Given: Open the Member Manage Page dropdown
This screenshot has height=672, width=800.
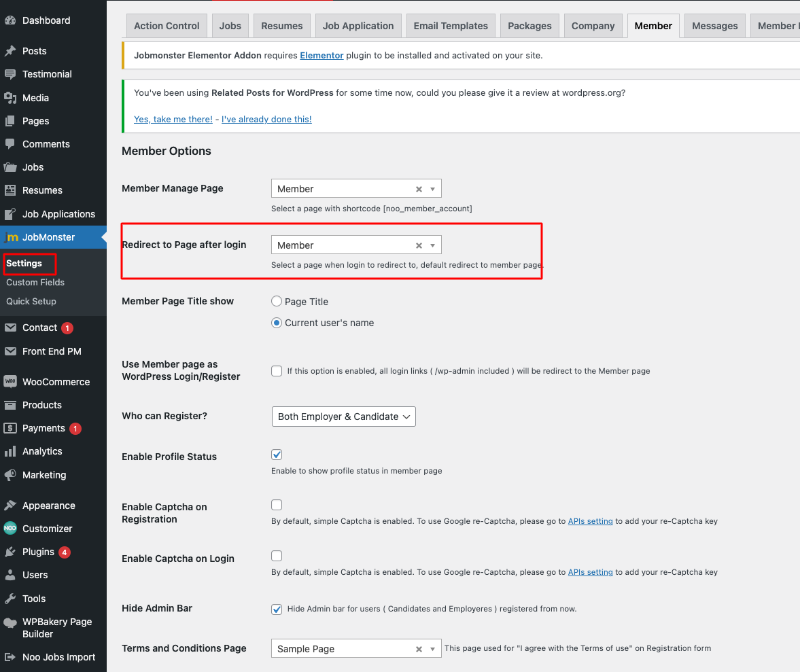Looking at the screenshot, I should [x=356, y=189].
